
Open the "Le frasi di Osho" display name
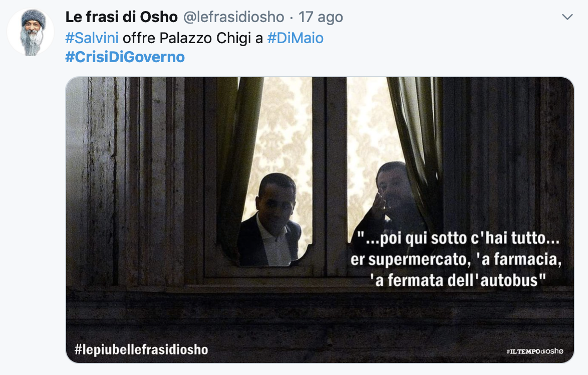coord(122,17)
